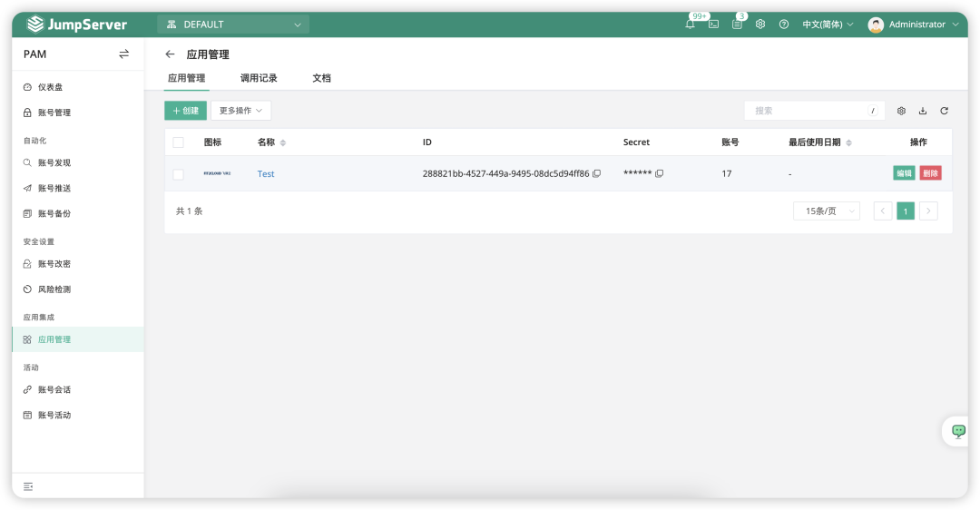Copy the Secret value
Image resolution: width=980 pixels, height=510 pixels.
(660, 173)
